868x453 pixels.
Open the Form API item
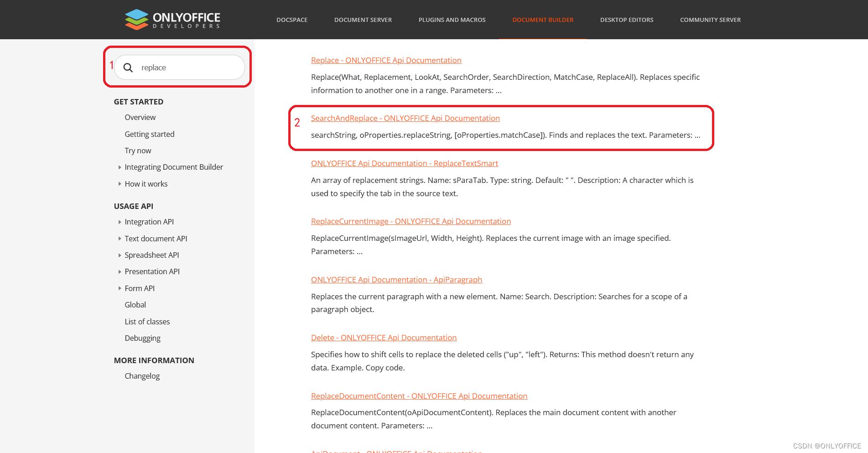coord(140,288)
